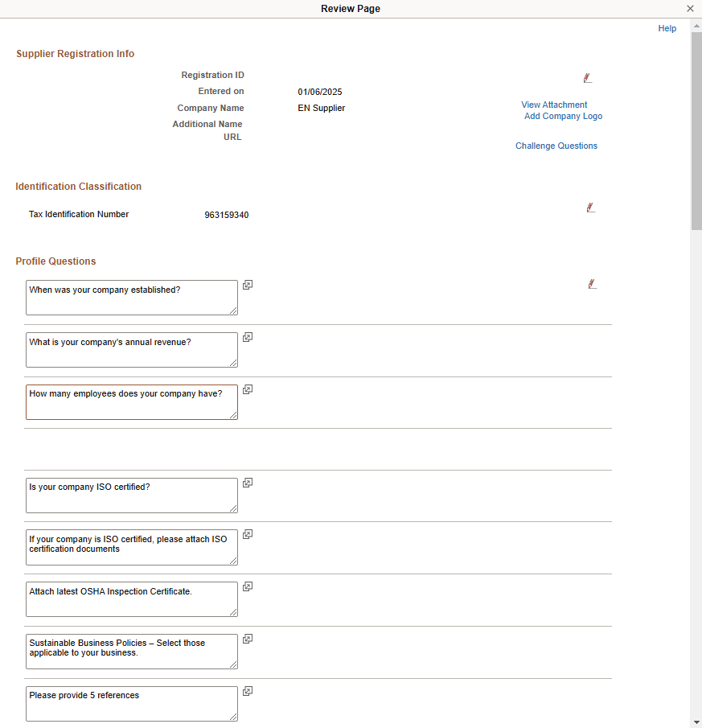The width and height of the screenshot is (702, 728).
Task: Click edit pencil icon for Identification Classification
Action: point(590,208)
